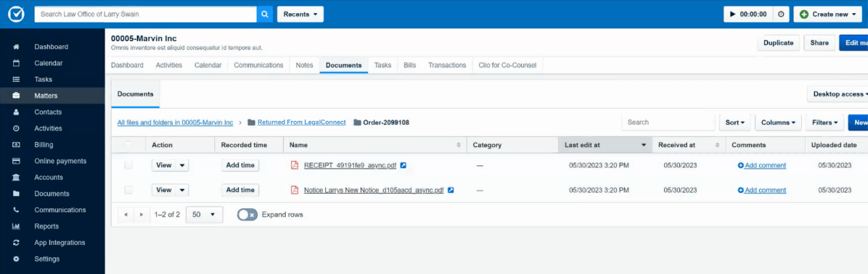868x274 pixels.
Task: Open the Clio for Co-Counsel tab
Action: 508,65
